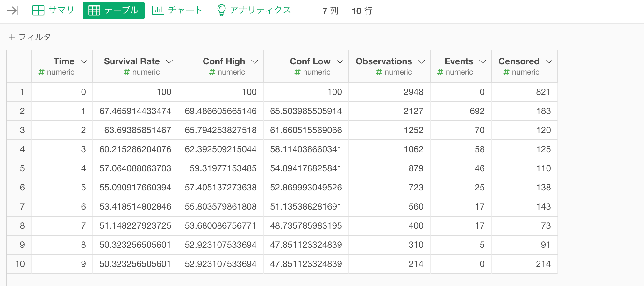Screen dimensions: 644x286
Task: Click the Observations header label
Action: pos(384,61)
